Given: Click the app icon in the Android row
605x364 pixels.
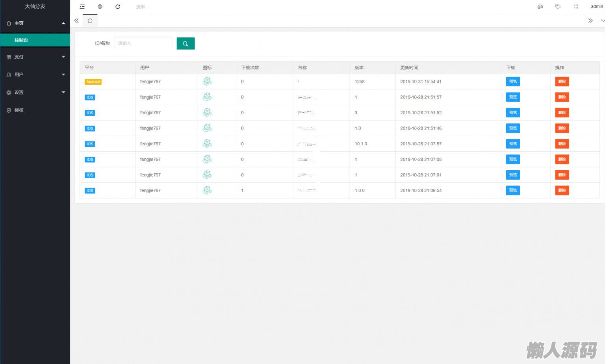Looking at the screenshot, I should [x=207, y=82].
